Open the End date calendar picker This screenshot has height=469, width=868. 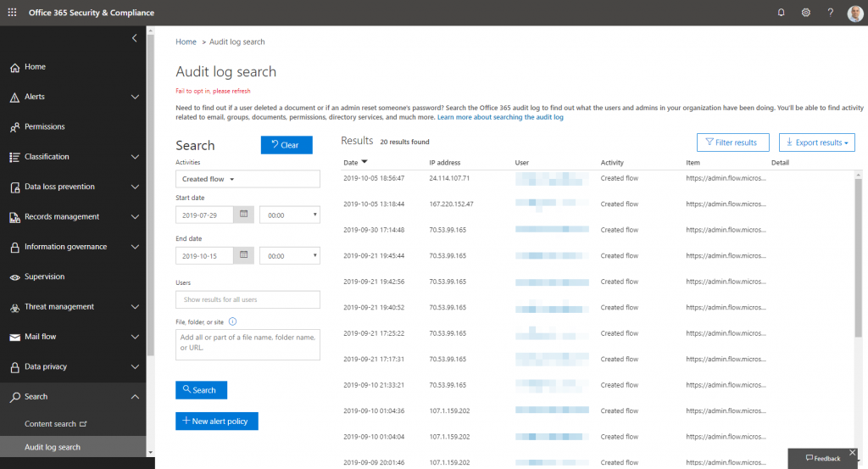(244, 254)
